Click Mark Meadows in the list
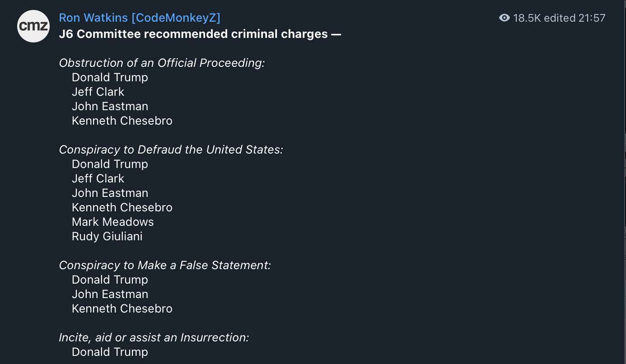The image size is (626, 364). (113, 222)
